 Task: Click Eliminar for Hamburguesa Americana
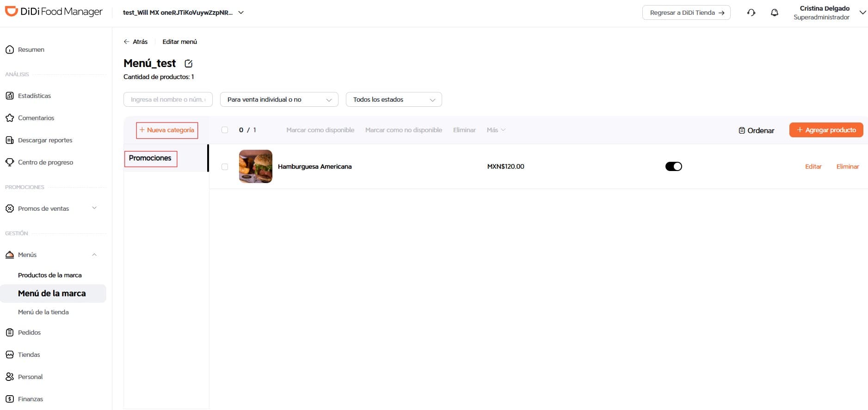pyautogui.click(x=848, y=166)
